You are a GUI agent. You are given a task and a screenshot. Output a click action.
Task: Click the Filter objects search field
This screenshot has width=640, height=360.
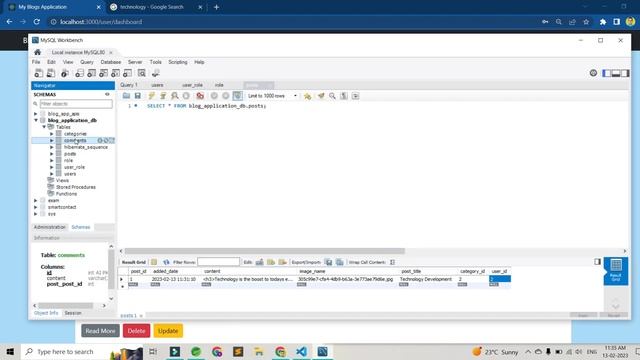tap(76, 104)
